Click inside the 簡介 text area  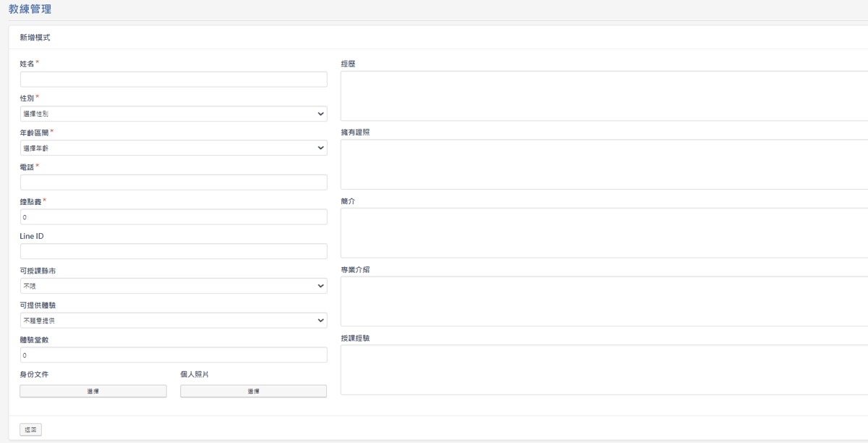click(604, 233)
